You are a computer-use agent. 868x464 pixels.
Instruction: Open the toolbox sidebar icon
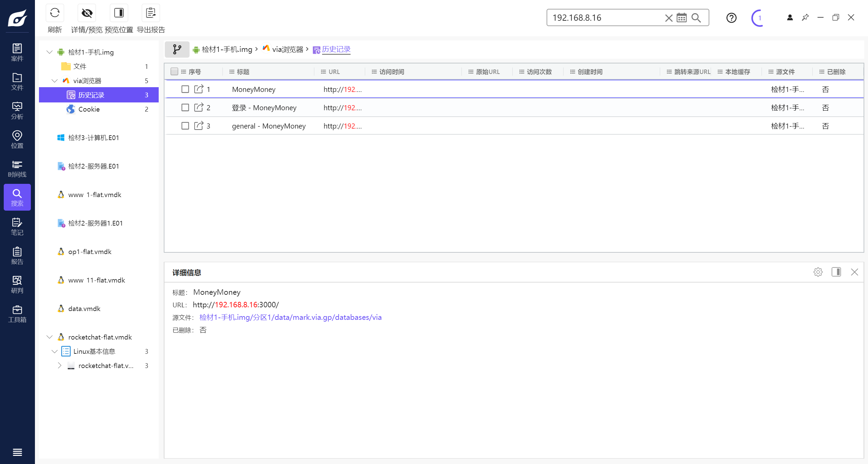click(17, 314)
